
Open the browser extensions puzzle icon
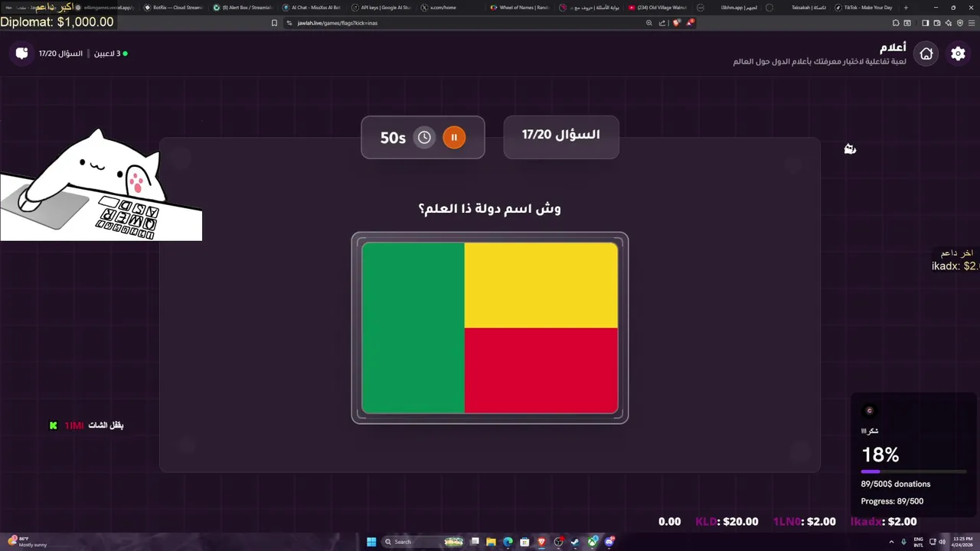click(896, 23)
